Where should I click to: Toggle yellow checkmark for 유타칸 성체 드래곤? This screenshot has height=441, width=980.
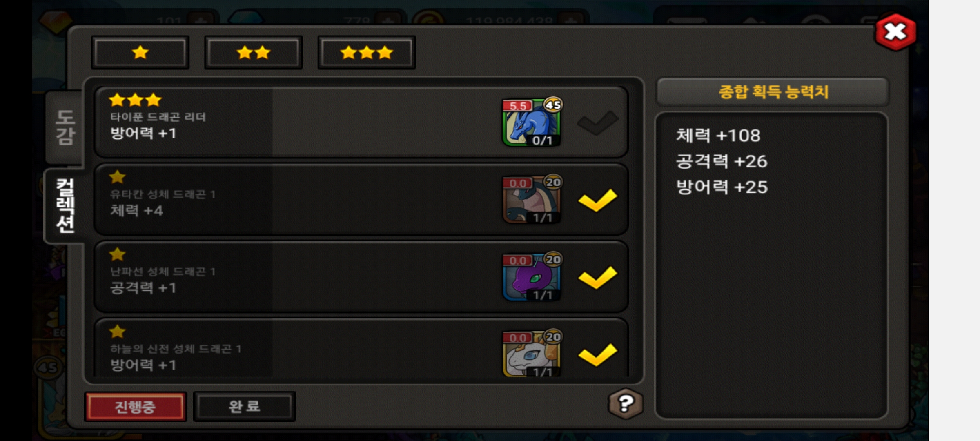tap(597, 200)
